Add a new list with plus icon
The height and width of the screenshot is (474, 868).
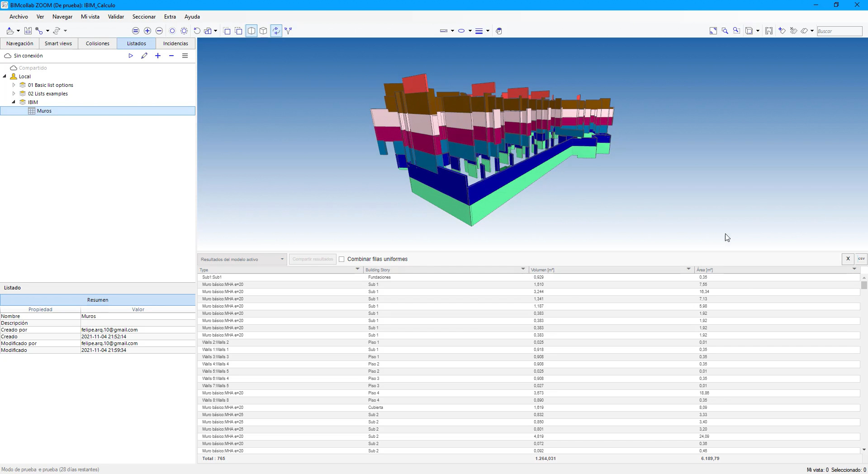point(158,56)
